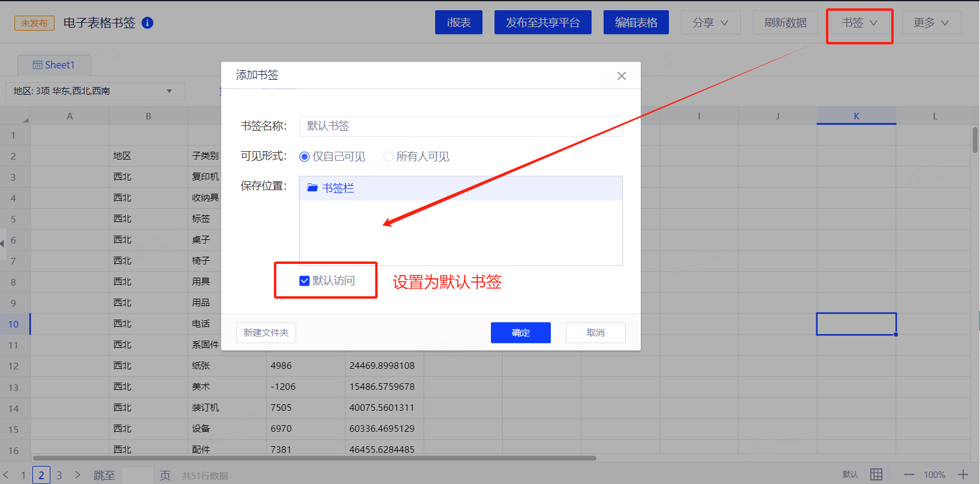Open the 书签 dropdown menu
980x484 pixels.
click(860, 23)
